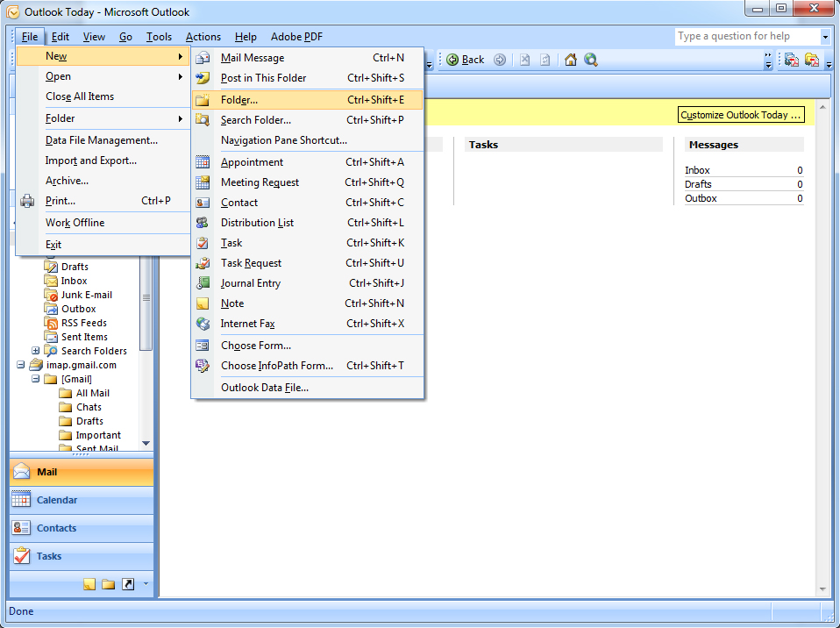Click the Adobe PDF icon showing folders

pyautogui.click(x=812, y=60)
